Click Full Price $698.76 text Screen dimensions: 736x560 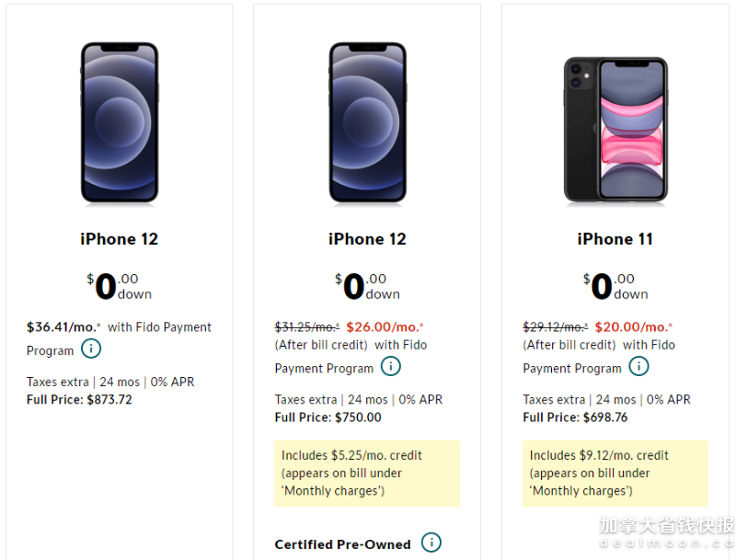pyautogui.click(x=575, y=417)
